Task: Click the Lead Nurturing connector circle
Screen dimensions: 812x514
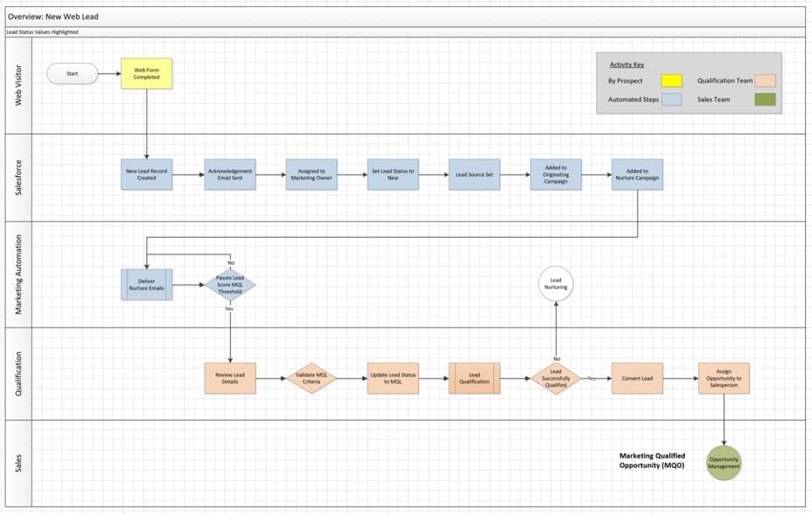Action: pos(556,284)
